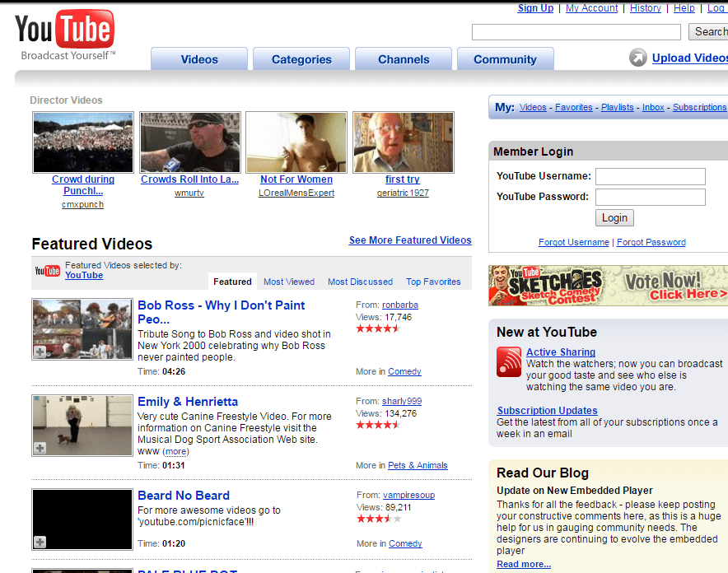Viewport: 728px width, 573px height.
Task: Click the Read more... blog link
Action: click(523, 564)
